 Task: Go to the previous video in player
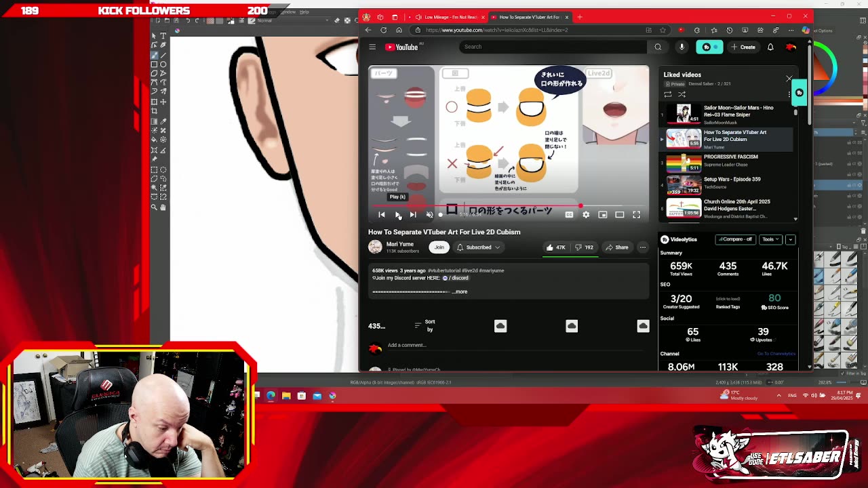382,214
